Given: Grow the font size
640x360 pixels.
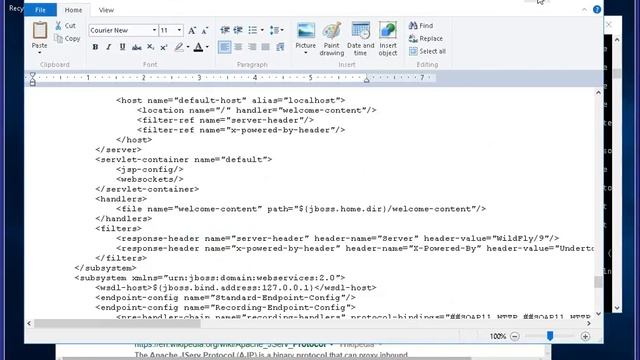Looking at the screenshot, I should tap(191, 30).
